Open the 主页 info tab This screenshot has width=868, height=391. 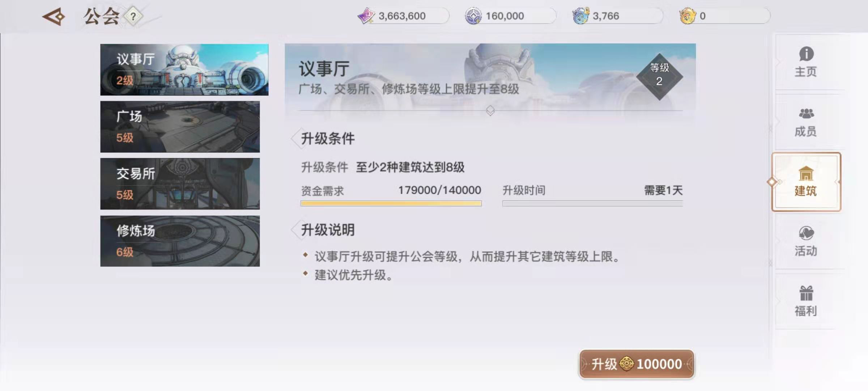(806, 62)
